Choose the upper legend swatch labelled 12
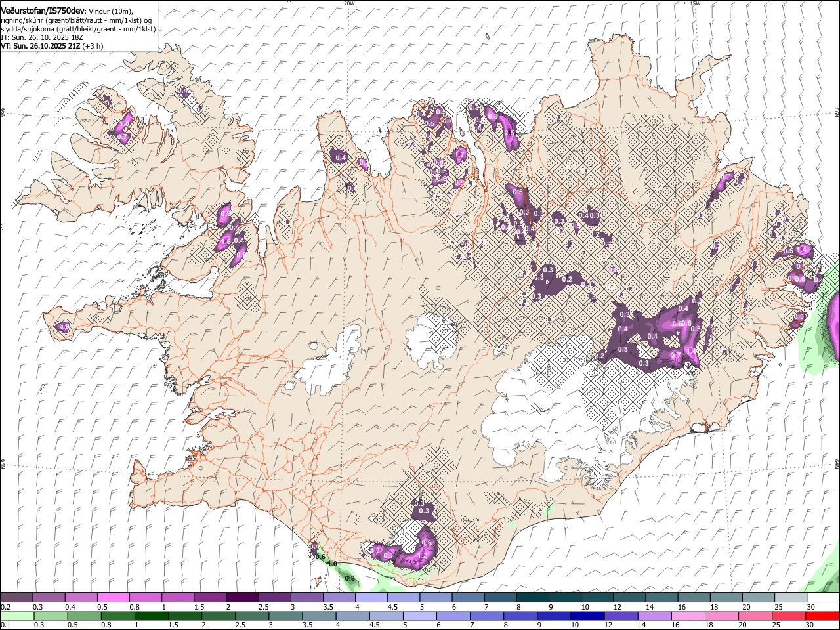The width and height of the screenshot is (840, 630). (x=629, y=598)
